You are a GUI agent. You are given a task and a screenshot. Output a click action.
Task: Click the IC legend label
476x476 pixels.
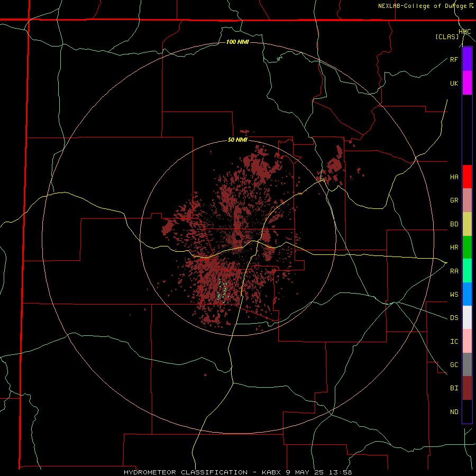click(454, 342)
